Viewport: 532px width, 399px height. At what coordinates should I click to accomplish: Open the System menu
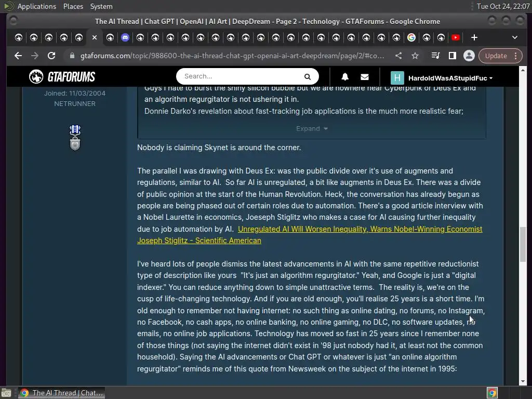pyautogui.click(x=101, y=6)
